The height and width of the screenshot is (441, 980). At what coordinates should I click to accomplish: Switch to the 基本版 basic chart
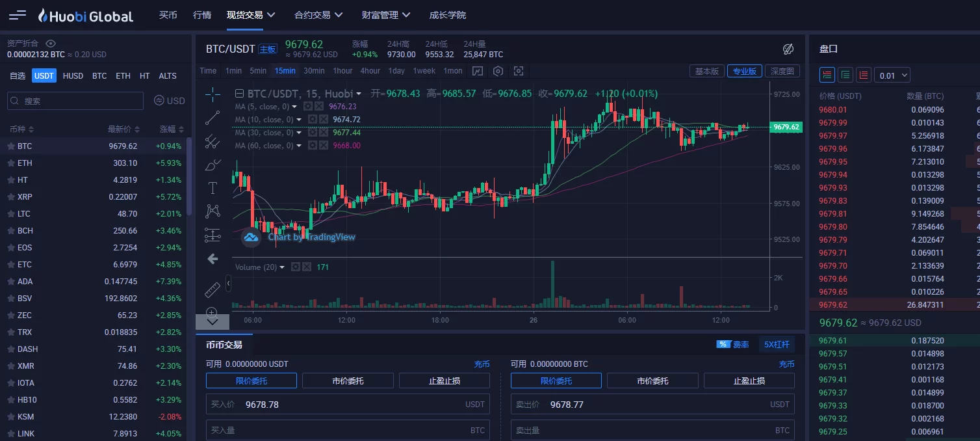click(707, 72)
